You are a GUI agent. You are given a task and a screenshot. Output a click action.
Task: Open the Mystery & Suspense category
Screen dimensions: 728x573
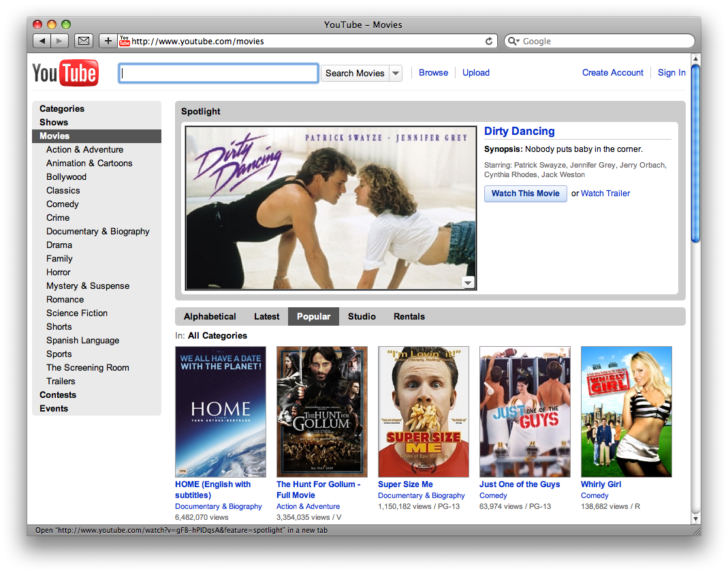coord(88,286)
